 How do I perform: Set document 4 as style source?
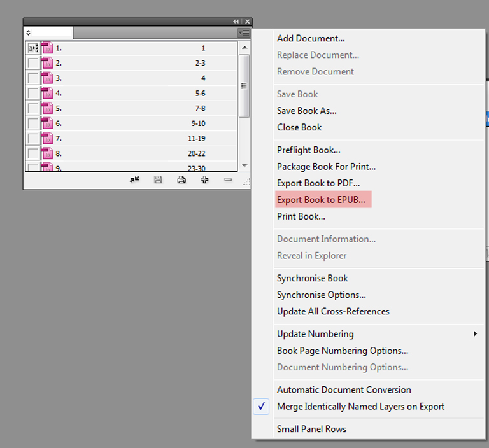click(33, 93)
